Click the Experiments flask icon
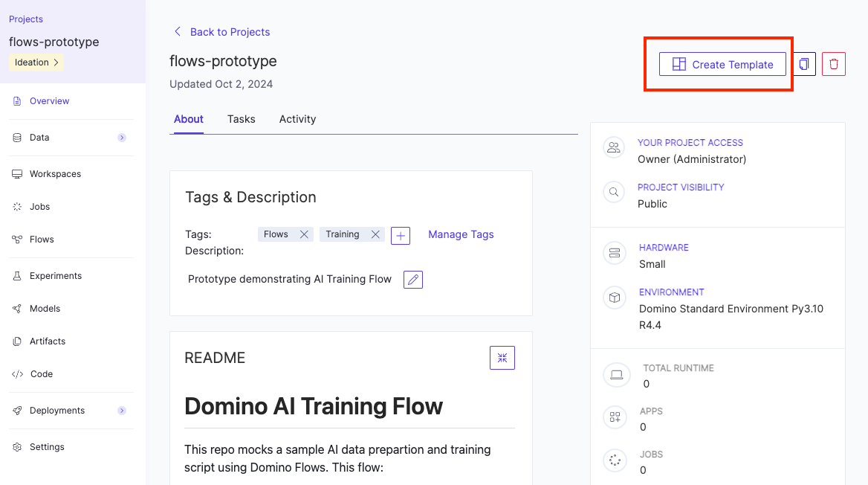 pyautogui.click(x=17, y=276)
